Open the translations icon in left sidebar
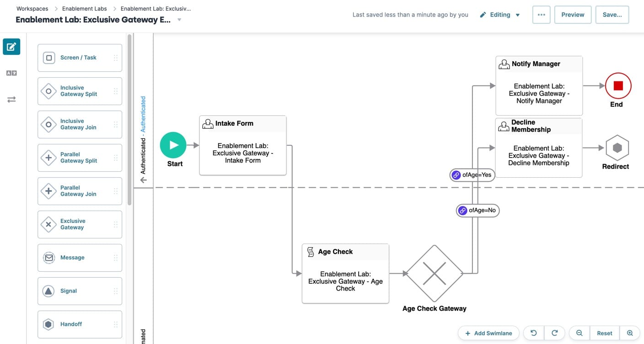 11,73
